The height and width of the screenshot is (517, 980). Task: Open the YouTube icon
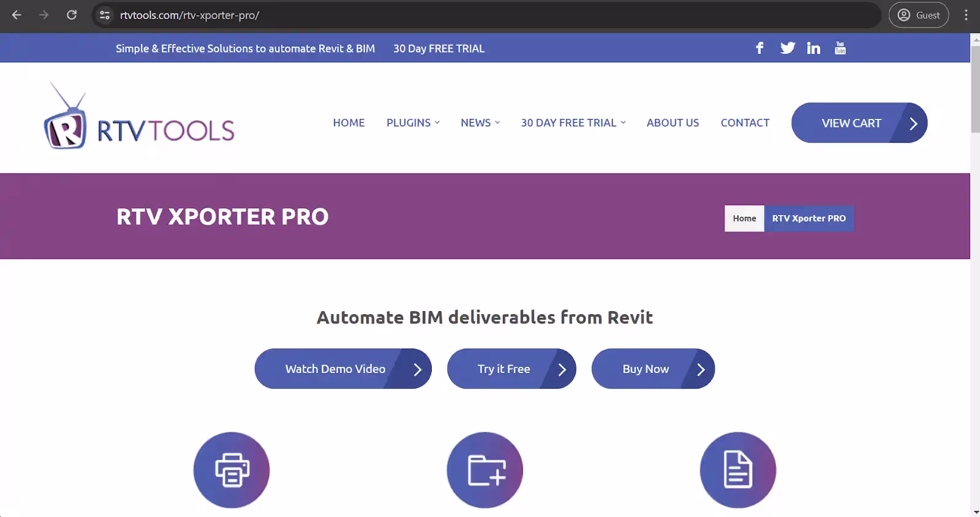[840, 48]
